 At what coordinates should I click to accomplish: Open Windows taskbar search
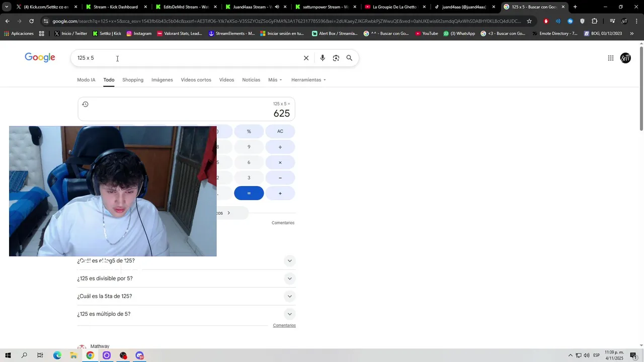coord(24,355)
